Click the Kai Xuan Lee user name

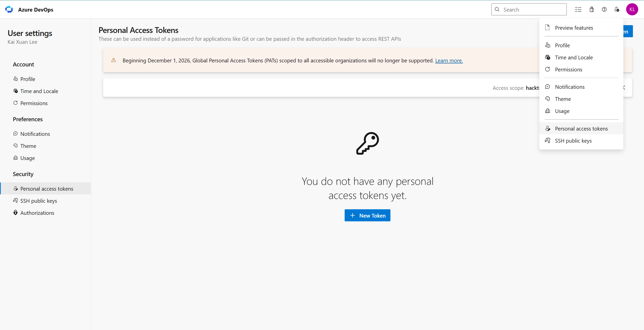(x=22, y=42)
